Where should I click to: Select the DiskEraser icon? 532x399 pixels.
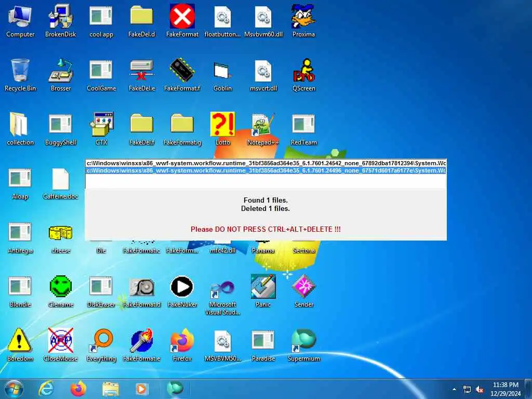click(101, 291)
